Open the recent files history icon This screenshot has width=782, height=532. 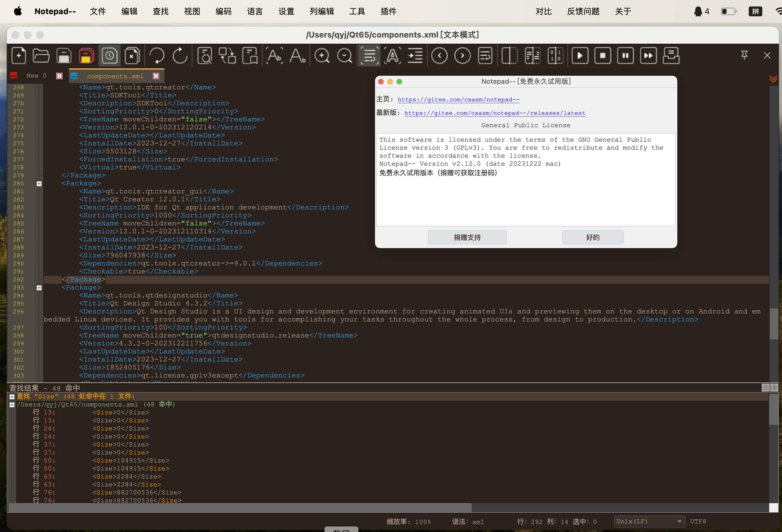point(109,55)
